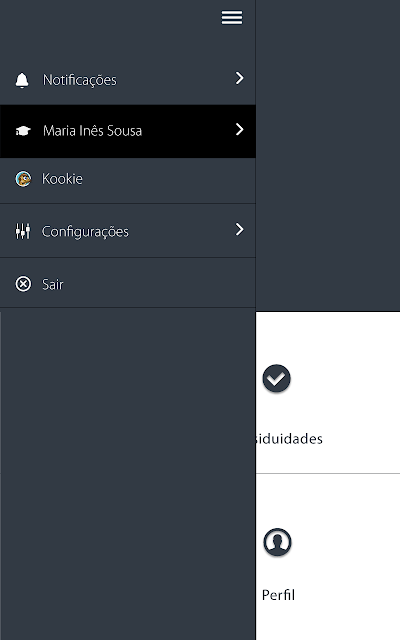Click empty dark area below the menu
Screen dimensions: 400x640
tap(128, 473)
